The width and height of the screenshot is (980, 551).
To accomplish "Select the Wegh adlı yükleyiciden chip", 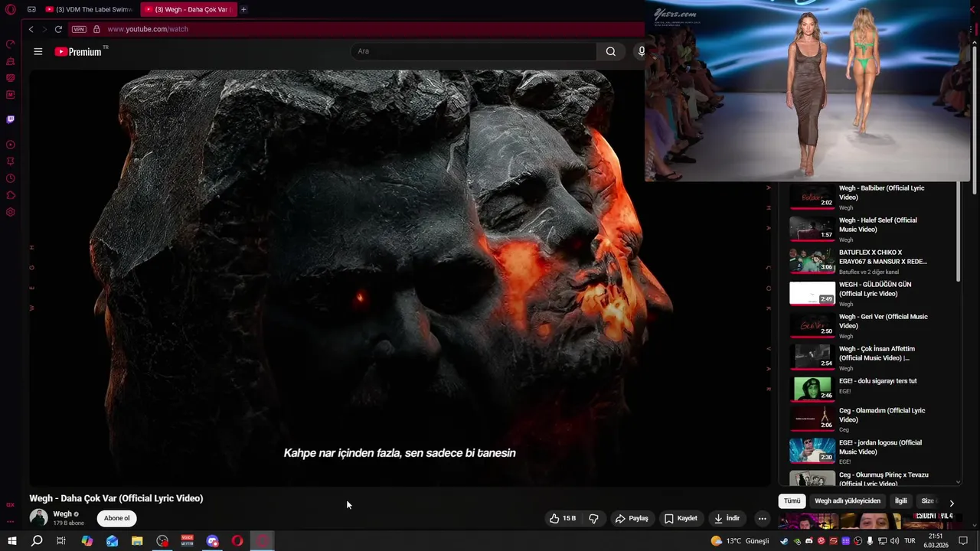I will click(848, 501).
